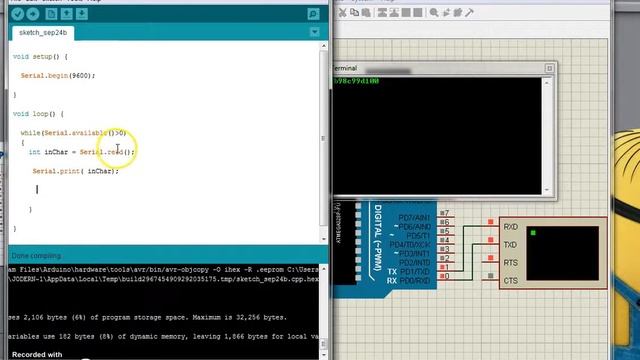Screen dimensions: 640x360
Task: Open a sketch using the up-arrow Open icon
Action: pyautogui.click(x=67, y=14)
